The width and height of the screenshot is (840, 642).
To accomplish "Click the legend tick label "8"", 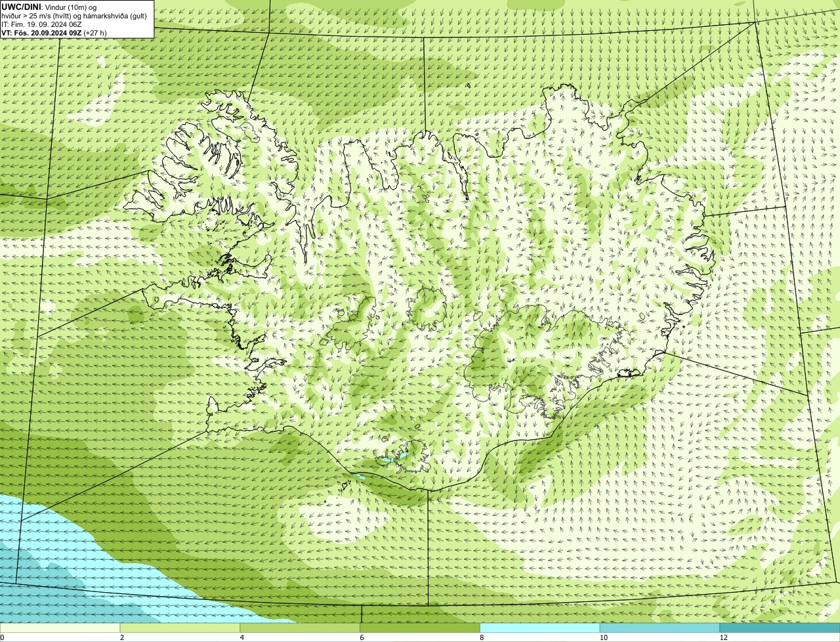I will 482,637.
